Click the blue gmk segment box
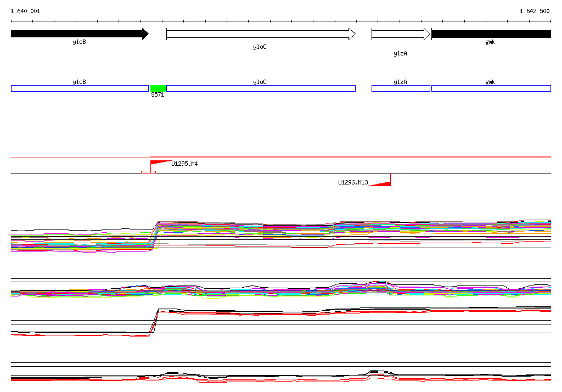This screenshot has width=562, height=392. tap(491, 88)
